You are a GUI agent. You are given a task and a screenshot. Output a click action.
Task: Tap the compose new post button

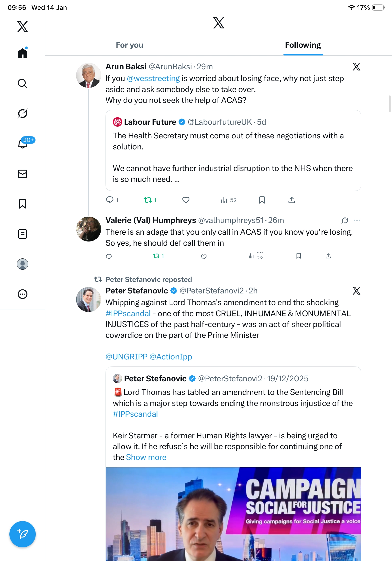pyautogui.click(x=22, y=534)
